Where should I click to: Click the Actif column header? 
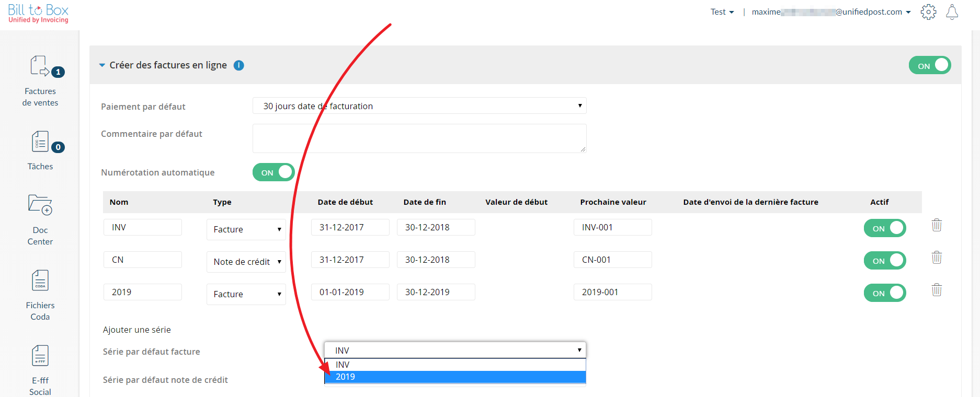tap(879, 202)
